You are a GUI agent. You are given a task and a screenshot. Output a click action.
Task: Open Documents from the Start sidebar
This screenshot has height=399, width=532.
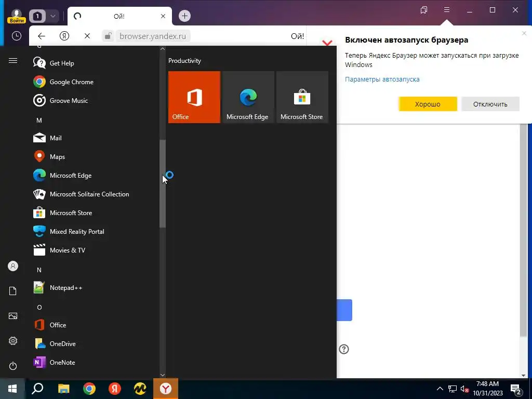click(13, 291)
